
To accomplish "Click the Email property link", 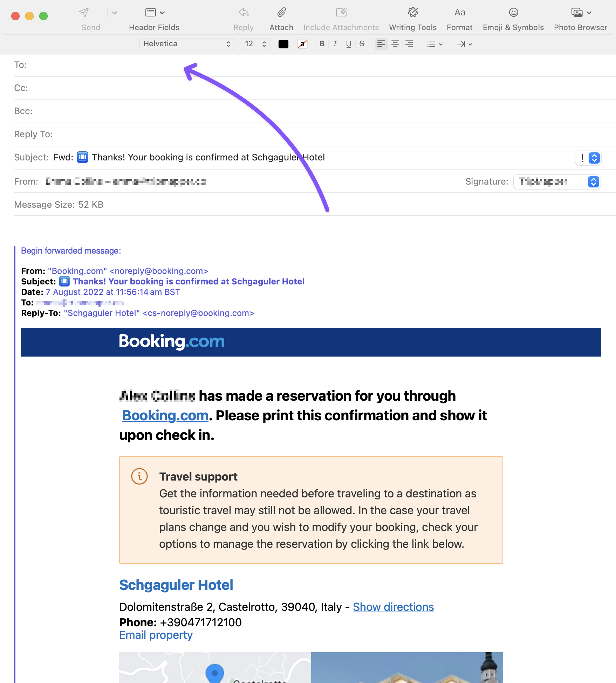I will 156,635.
